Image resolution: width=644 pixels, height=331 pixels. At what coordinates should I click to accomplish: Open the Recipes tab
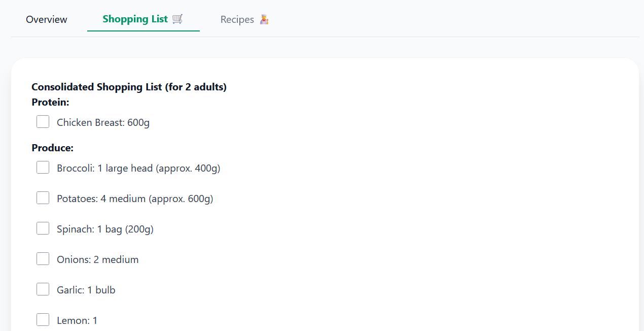237,20
